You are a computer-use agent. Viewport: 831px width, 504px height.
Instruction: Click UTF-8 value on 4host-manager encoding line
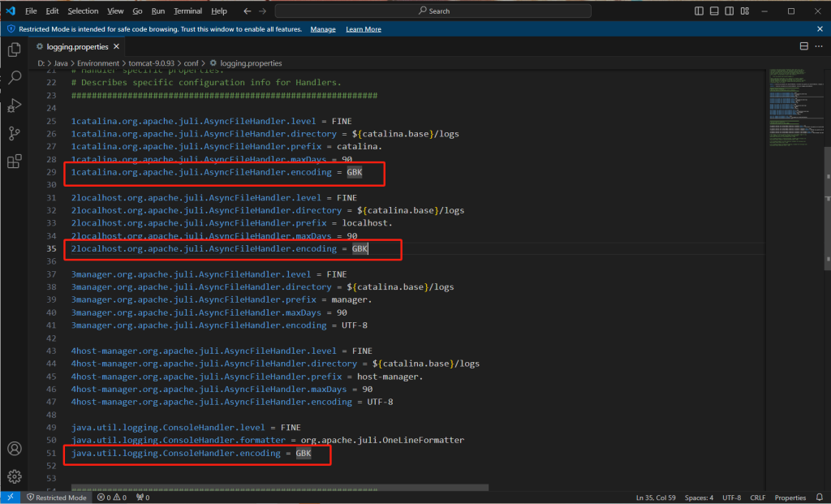[380, 402]
